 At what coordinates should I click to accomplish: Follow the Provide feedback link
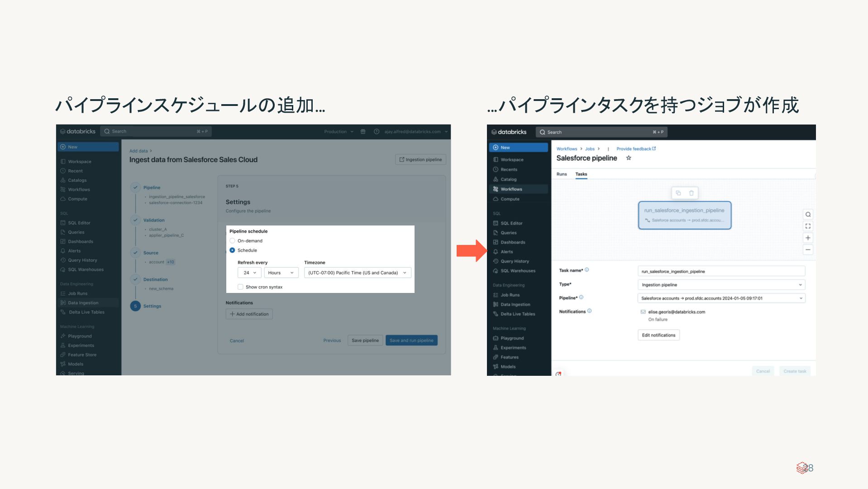pyautogui.click(x=636, y=149)
